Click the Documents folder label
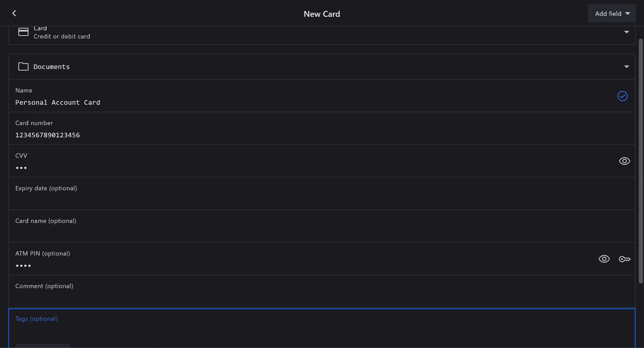The height and width of the screenshot is (348, 644). (52, 67)
